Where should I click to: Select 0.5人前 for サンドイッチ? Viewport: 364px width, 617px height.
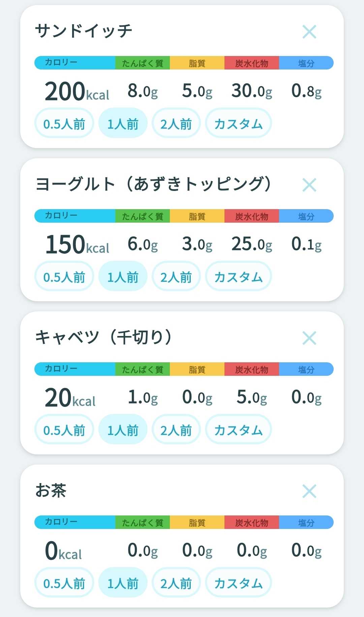point(64,123)
